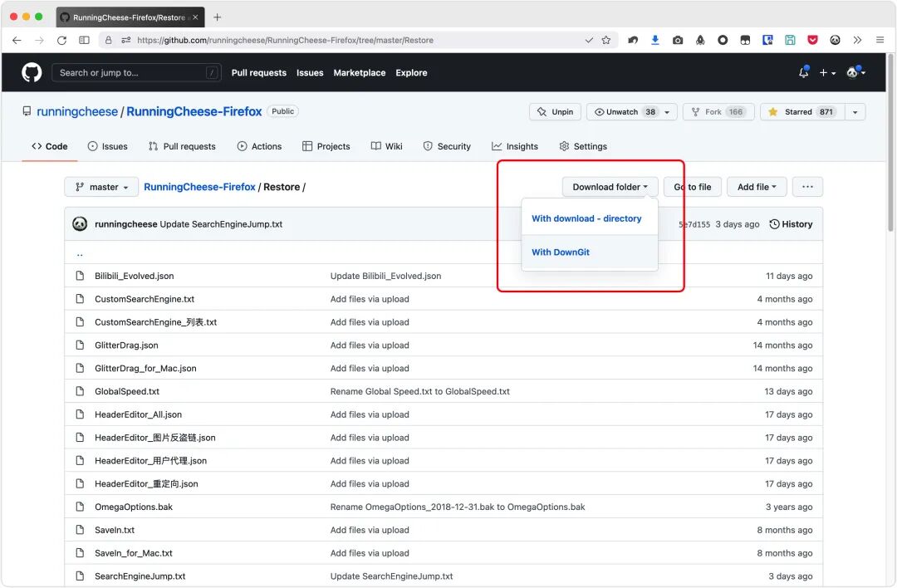Go up to parent directory via '..'

coord(80,254)
